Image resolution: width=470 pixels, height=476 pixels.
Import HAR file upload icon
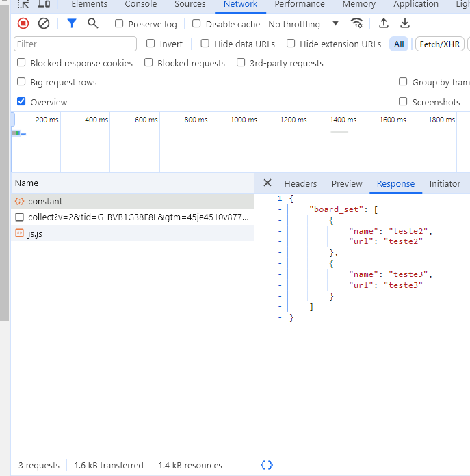pos(384,23)
